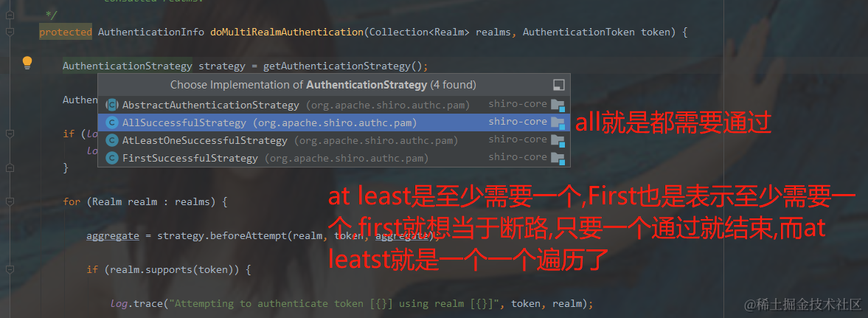
Task: Click the AbstractAuthenticationStrategy abstract class icon
Action: [x=112, y=105]
